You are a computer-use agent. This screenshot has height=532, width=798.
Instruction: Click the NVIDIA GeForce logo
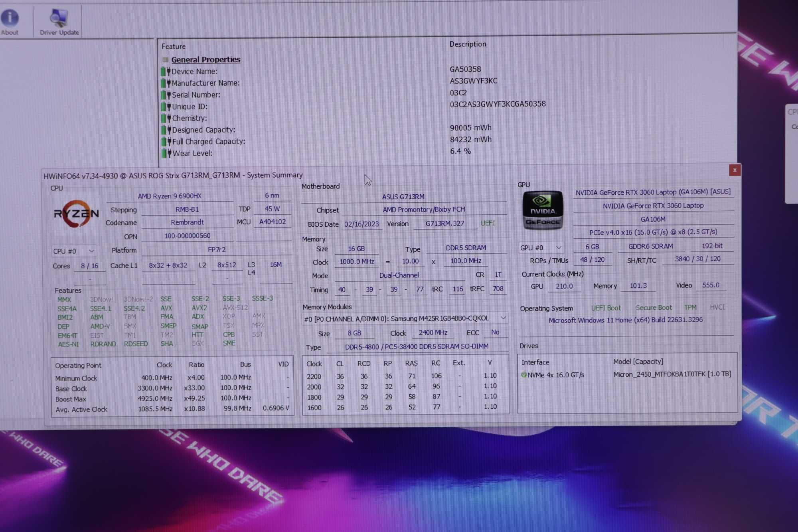tap(543, 210)
